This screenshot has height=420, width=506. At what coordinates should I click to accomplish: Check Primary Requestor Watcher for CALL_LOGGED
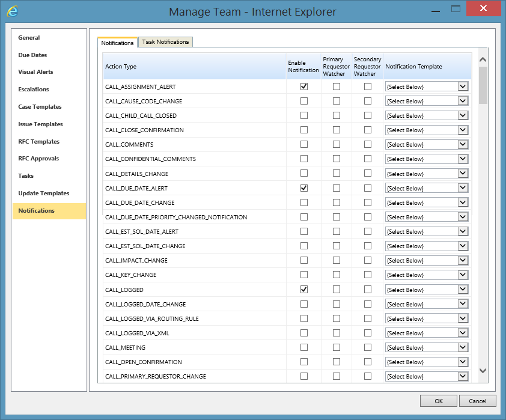[x=337, y=290]
